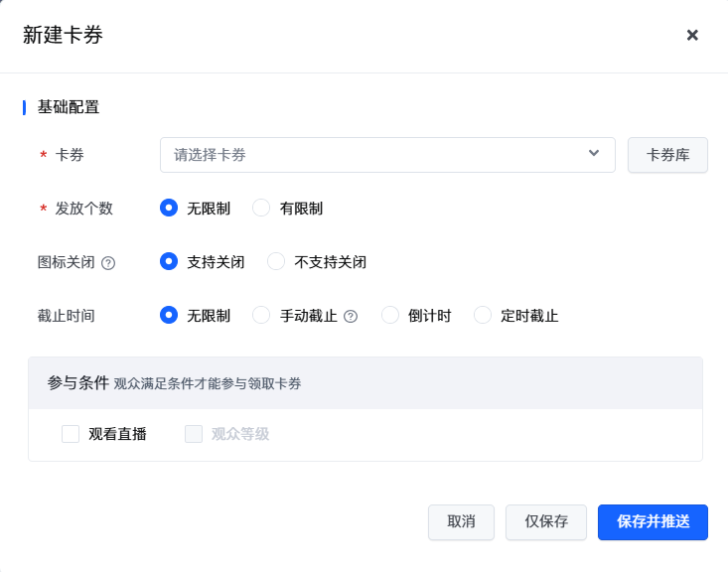Check the 观众等级 checkbox
This screenshot has height=572, width=728.
[194, 434]
